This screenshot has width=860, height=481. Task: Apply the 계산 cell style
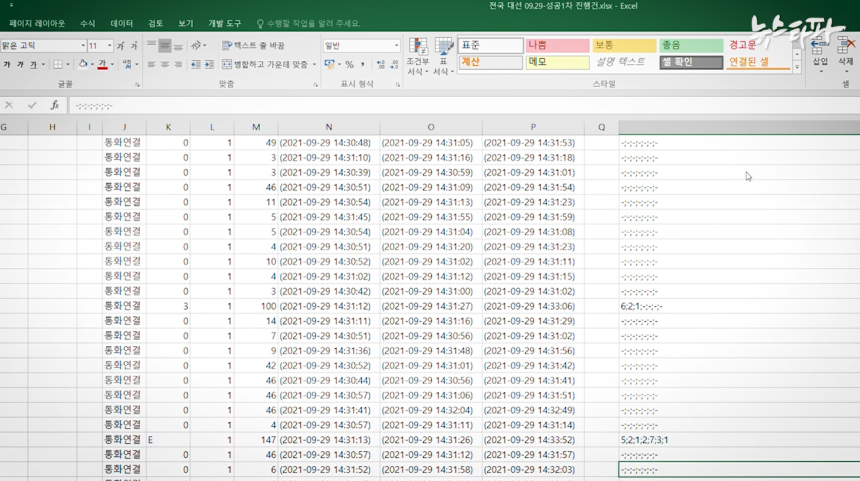490,62
